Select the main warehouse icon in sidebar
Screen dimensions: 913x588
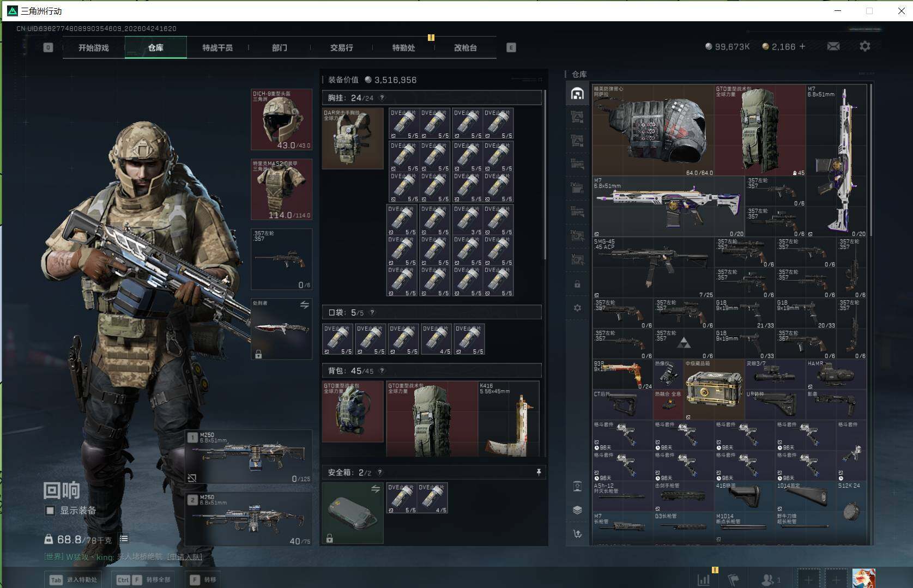click(x=577, y=94)
